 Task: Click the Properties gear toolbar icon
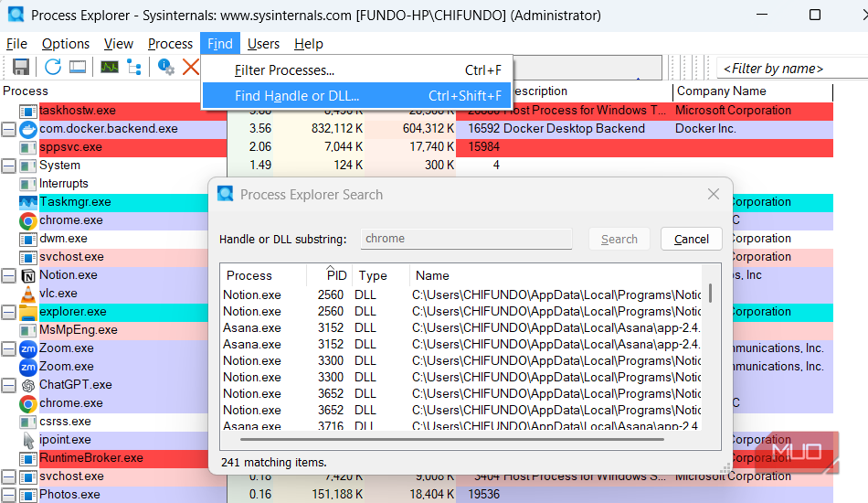tap(165, 67)
